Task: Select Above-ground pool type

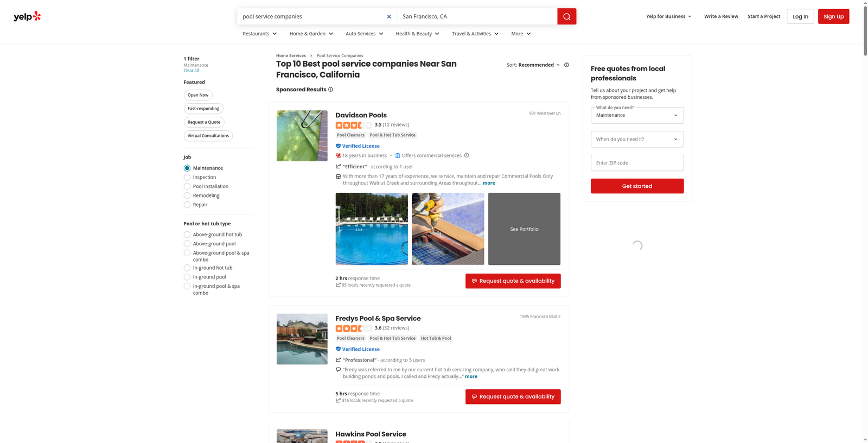Action: point(187,244)
